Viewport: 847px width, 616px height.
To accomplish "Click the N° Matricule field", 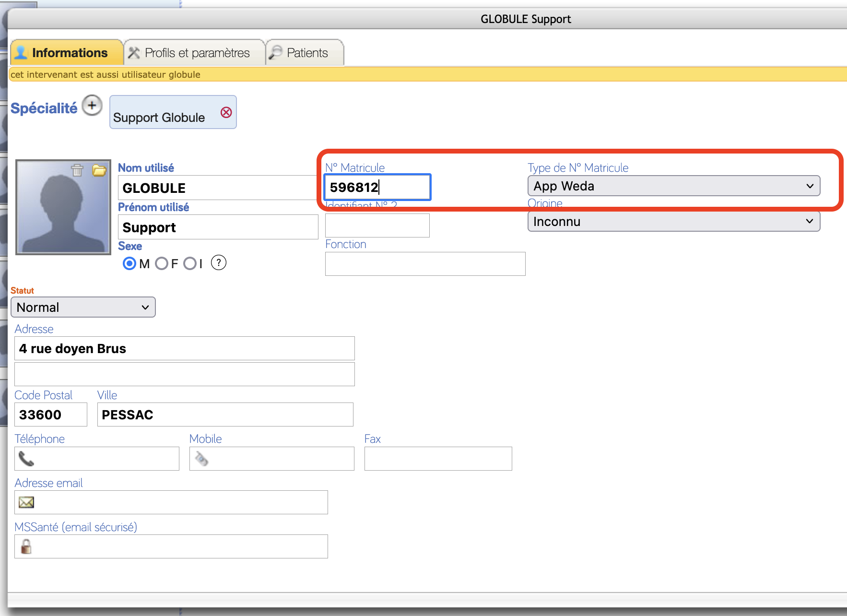I will click(377, 187).
